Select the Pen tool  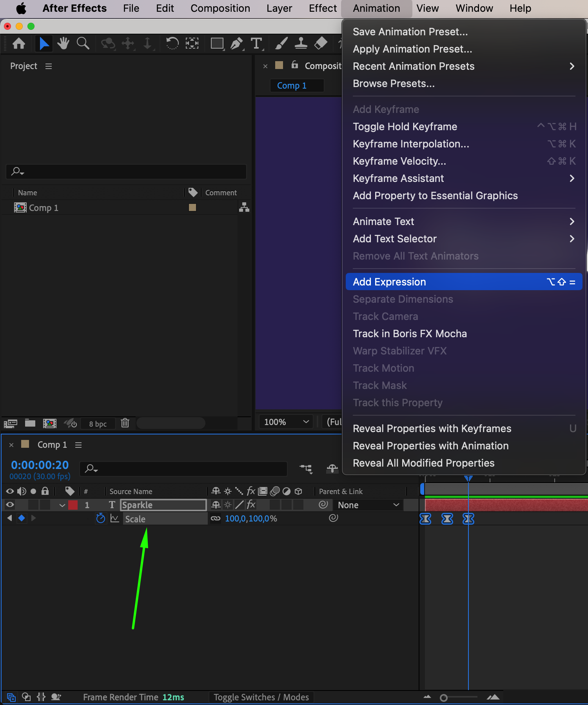point(236,43)
